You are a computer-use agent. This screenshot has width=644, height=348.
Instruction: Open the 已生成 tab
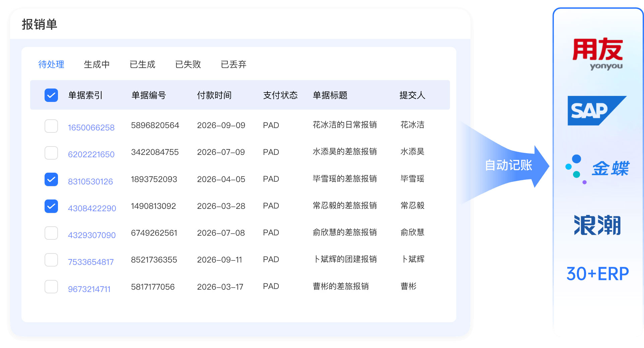(142, 64)
